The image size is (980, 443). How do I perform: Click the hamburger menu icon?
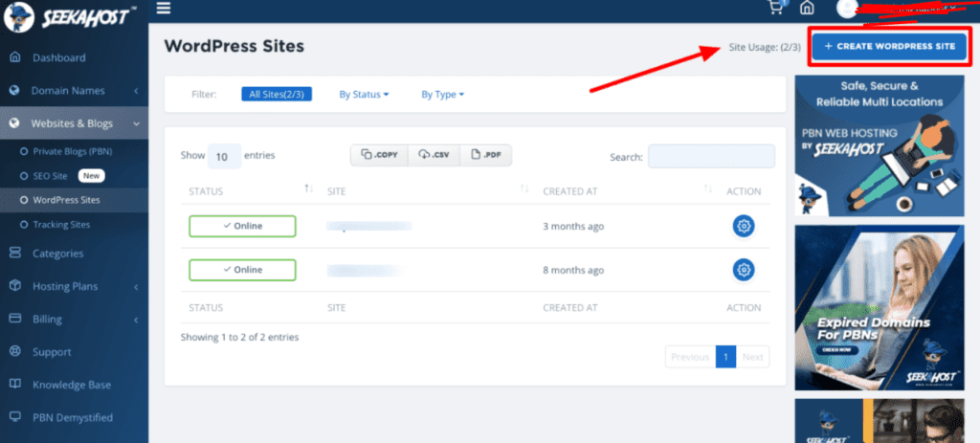[163, 9]
